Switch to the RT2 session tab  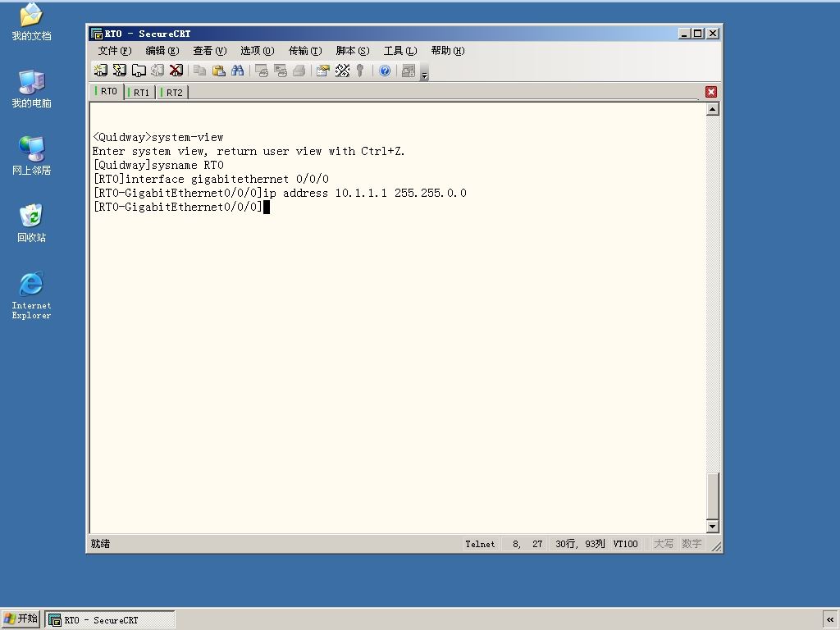pos(172,92)
